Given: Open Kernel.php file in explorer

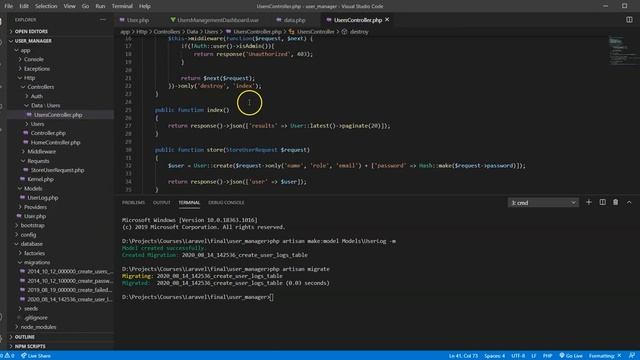Looking at the screenshot, I should click(40, 179).
